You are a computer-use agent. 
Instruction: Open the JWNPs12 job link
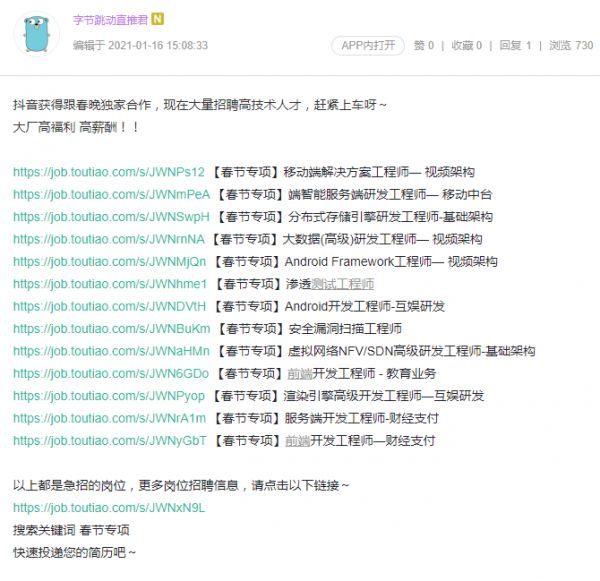[x=108, y=172]
